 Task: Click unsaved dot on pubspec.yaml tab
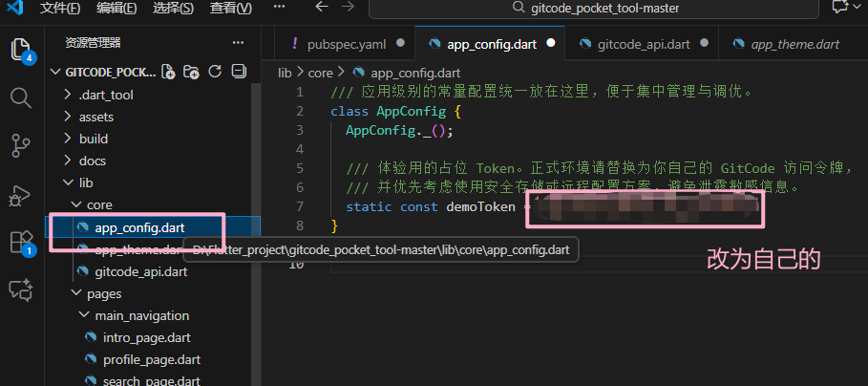click(400, 43)
